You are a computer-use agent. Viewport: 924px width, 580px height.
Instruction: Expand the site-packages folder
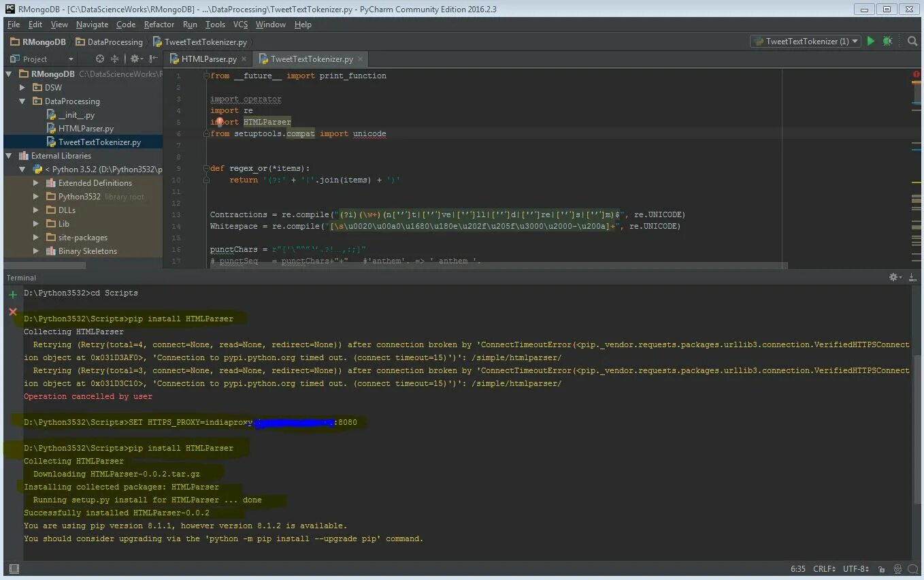(x=36, y=238)
